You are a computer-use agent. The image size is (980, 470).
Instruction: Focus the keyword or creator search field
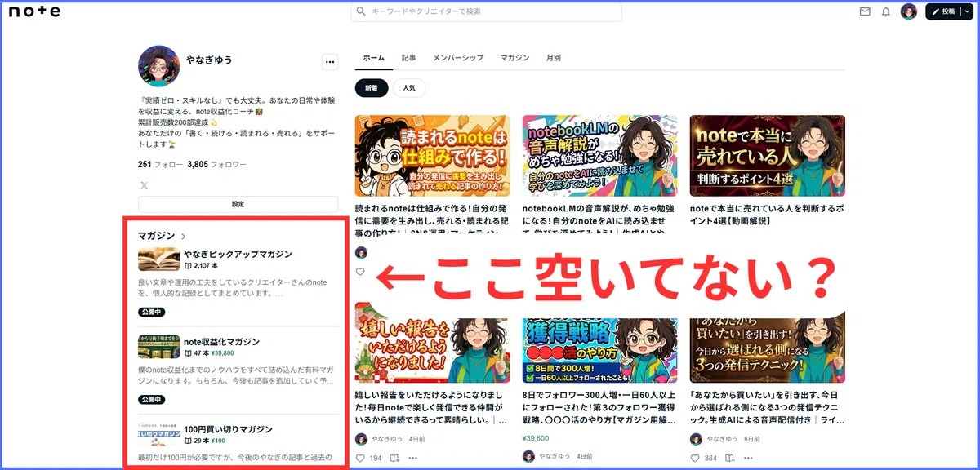[486, 11]
